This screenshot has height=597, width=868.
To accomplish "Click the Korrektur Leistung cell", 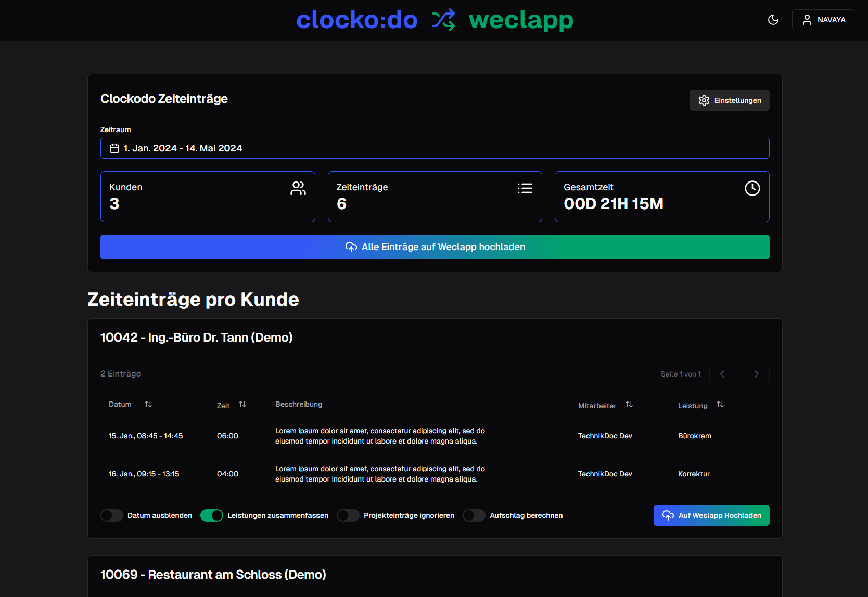I will coord(694,474).
